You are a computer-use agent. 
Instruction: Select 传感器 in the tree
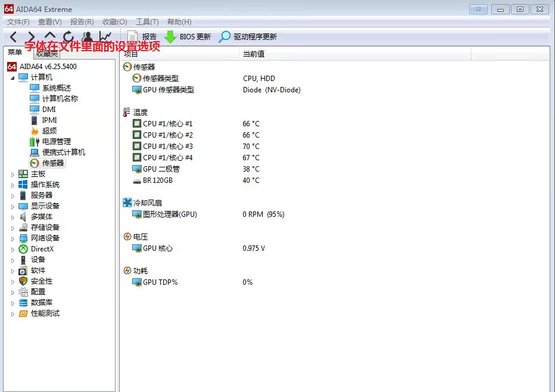[47, 163]
